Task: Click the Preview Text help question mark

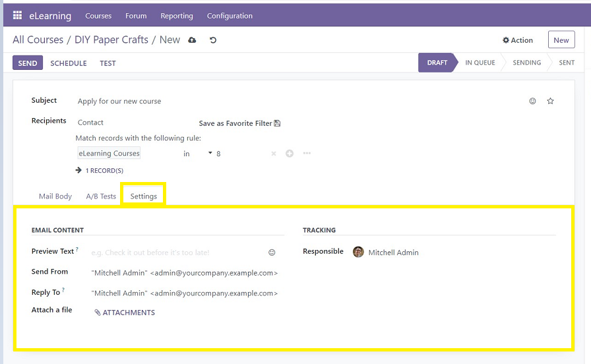Action: tap(77, 249)
